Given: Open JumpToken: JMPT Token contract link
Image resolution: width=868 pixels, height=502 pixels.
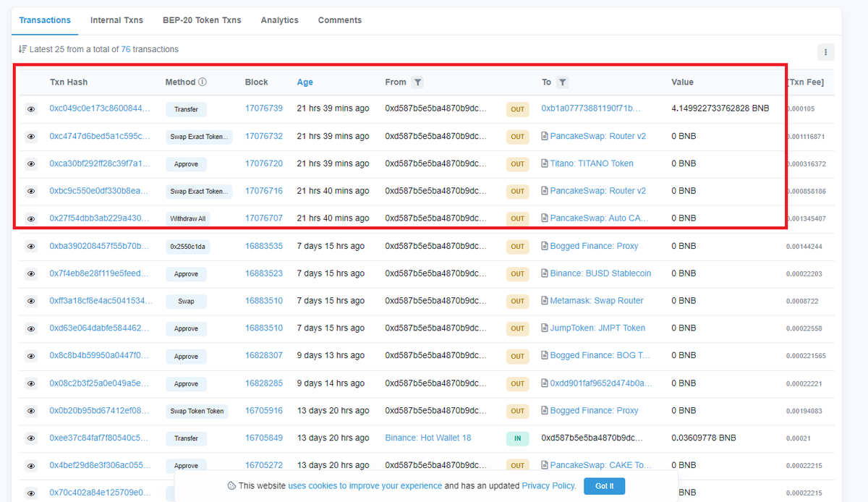Looking at the screenshot, I should [597, 328].
